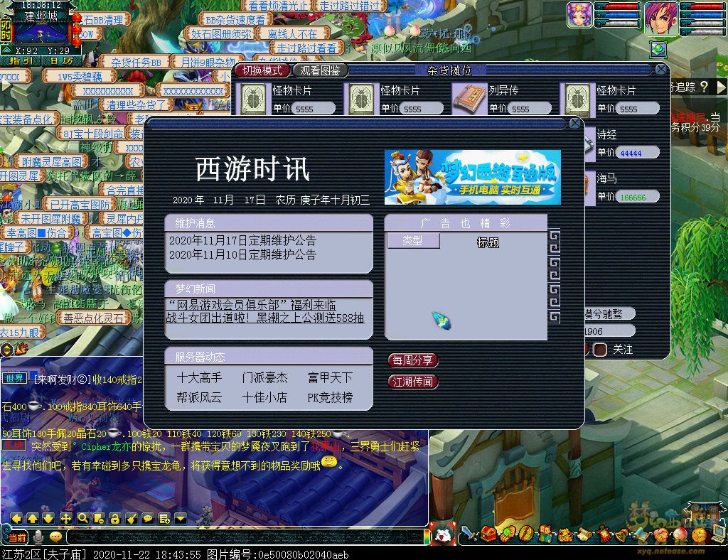Click the 日历 calendar button under minimap

(63, 61)
